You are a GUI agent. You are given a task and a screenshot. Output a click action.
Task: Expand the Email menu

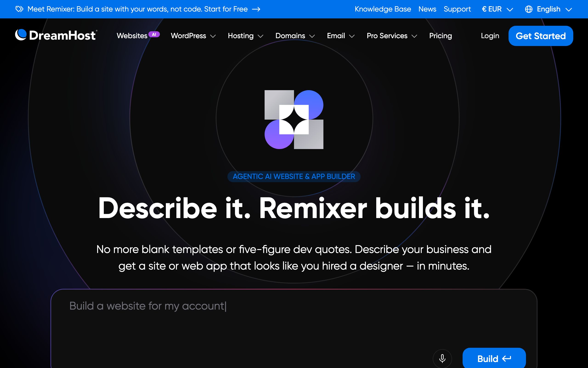(341, 36)
